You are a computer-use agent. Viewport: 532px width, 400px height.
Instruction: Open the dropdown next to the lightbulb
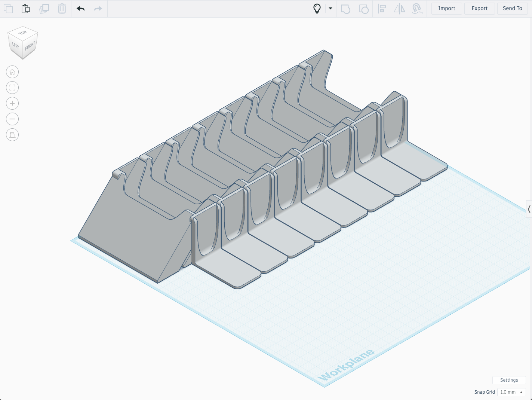tap(330, 8)
